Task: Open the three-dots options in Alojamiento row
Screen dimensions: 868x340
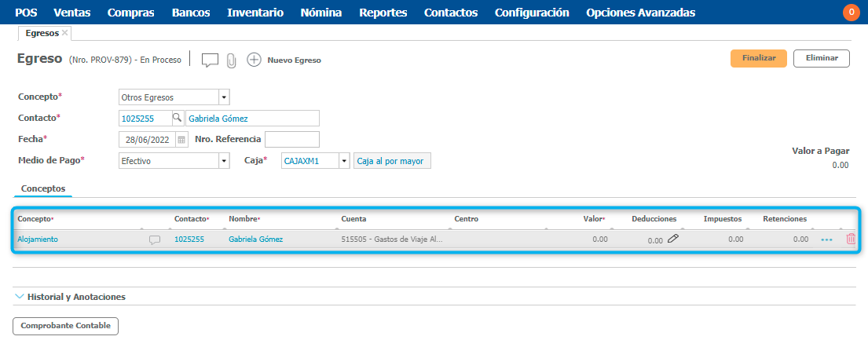Action: tap(826, 239)
